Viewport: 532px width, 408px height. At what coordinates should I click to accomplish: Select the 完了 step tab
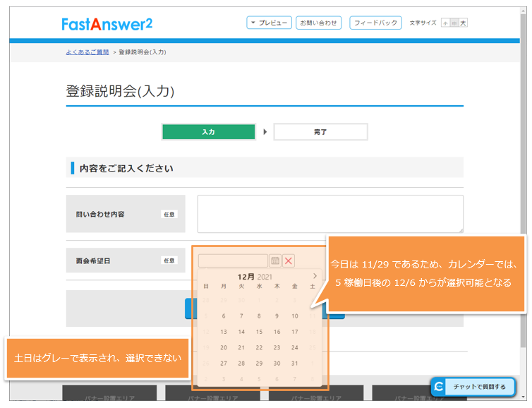320,132
